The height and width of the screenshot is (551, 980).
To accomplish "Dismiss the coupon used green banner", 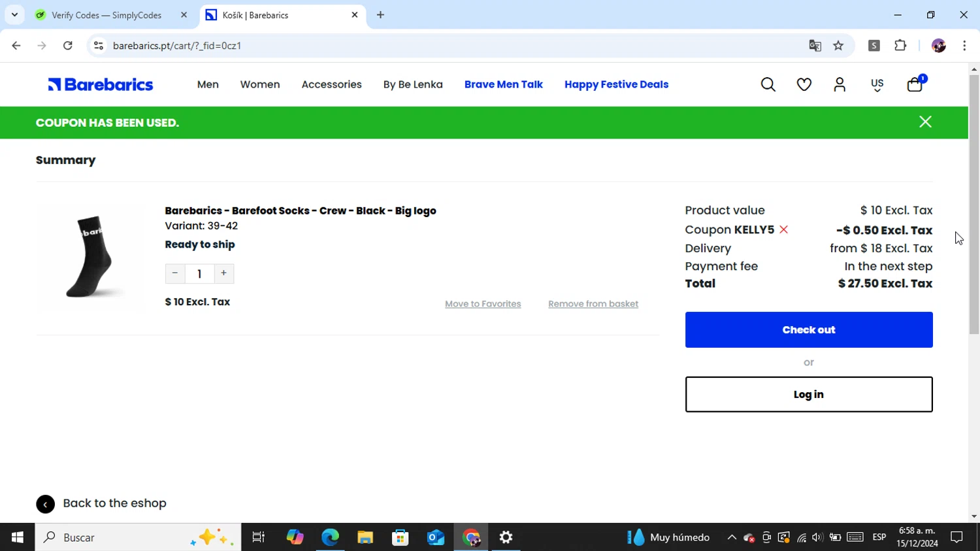I will point(925,122).
